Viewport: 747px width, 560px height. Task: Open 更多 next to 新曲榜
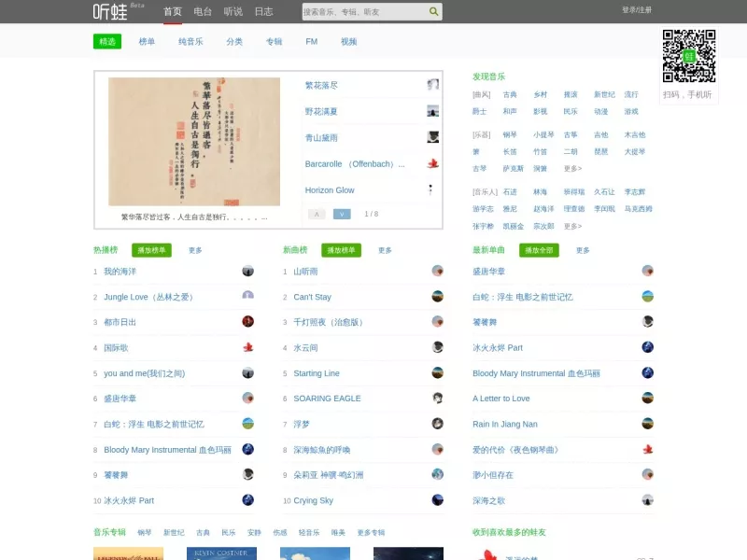coord(385,250)
